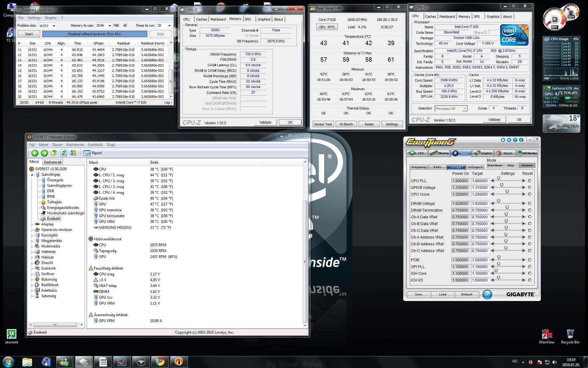The width and height of the screenshot is (588, 368).
Task: Click the Start button in LinX
Action: [x=29, y=34]
